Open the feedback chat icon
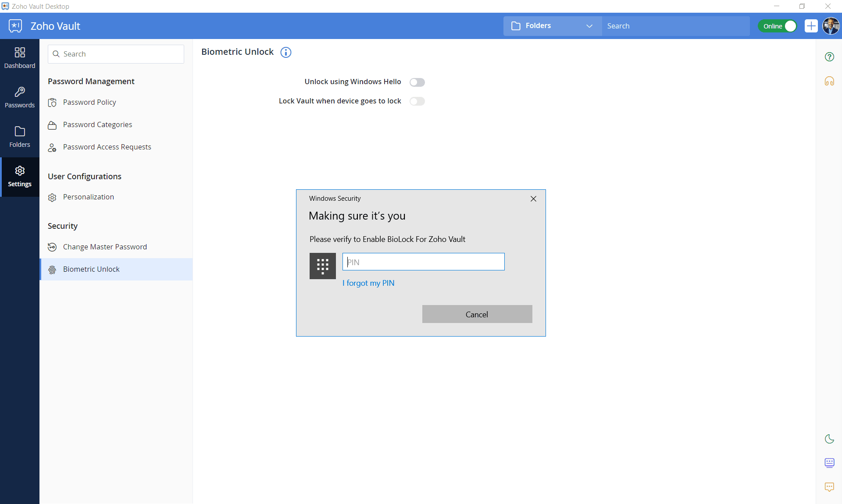This screenshot has width=842, height=504. coord(829,487)
